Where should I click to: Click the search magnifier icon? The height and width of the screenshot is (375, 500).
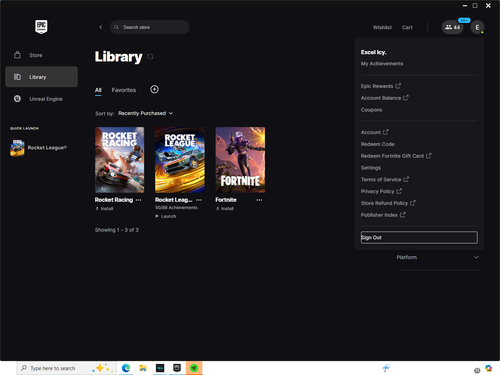[116, 27]
